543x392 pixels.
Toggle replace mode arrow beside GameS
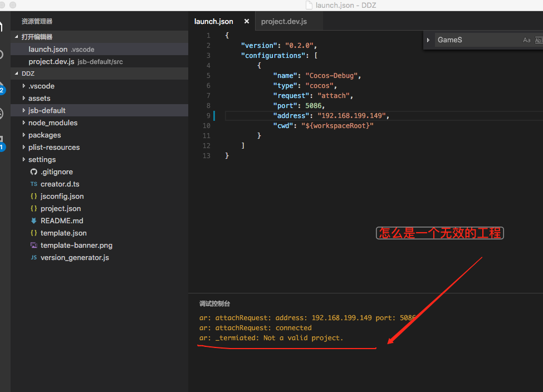tap(428, 40)
